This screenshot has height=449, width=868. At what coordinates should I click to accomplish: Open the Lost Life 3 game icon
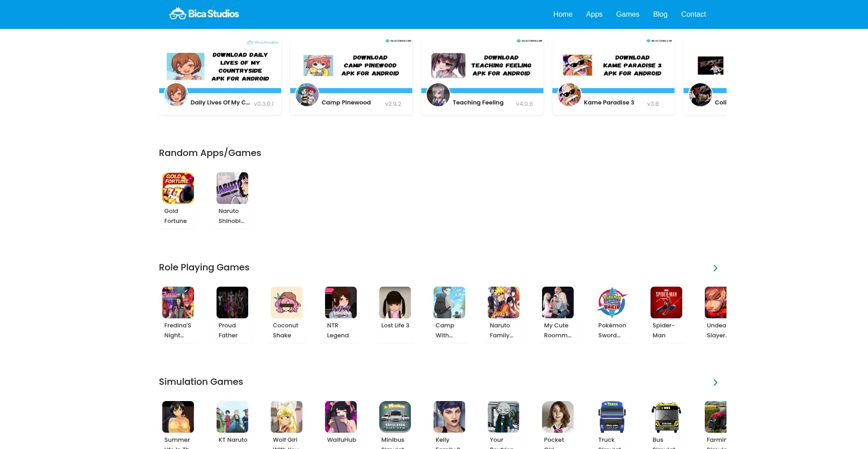point(395,302)
